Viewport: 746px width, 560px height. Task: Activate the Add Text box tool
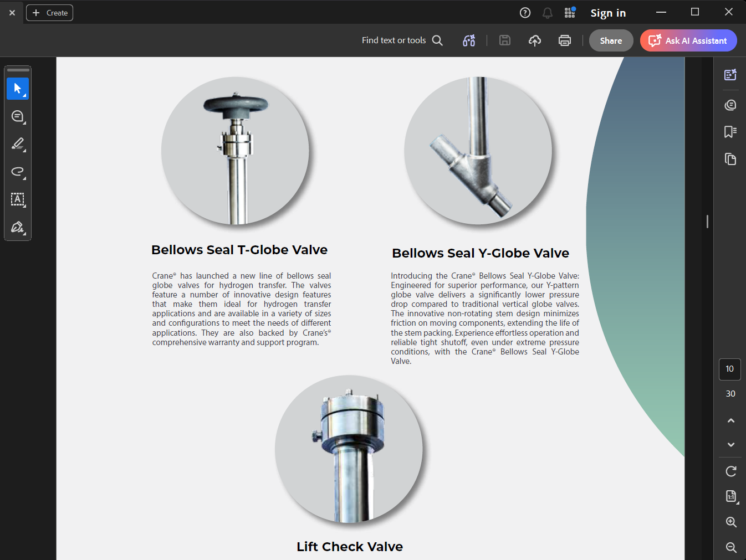pyautogui.click(x=18, y=199)
